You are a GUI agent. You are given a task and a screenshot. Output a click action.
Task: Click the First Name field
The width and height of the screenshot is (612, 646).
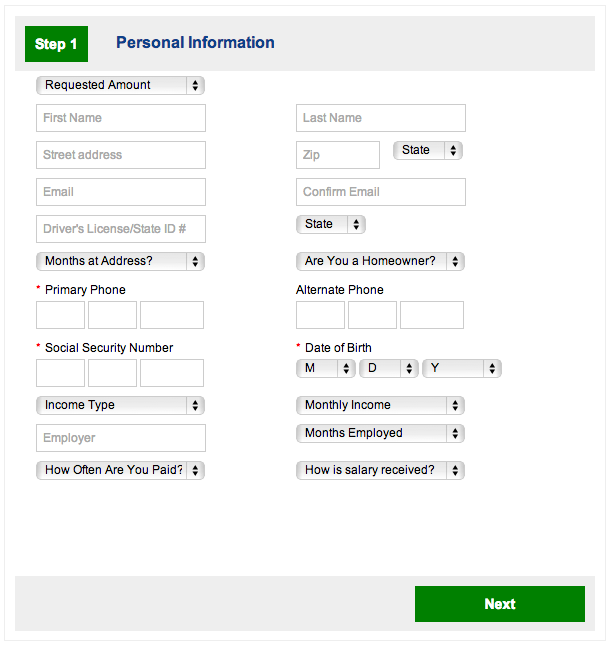pos(121,118)
